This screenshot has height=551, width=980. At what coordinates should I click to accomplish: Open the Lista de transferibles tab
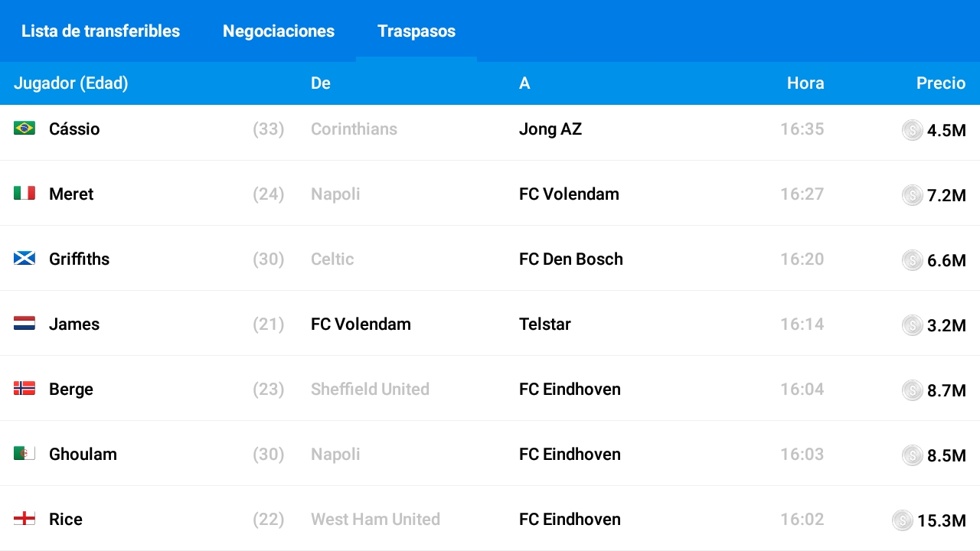(x=100, y=31)
